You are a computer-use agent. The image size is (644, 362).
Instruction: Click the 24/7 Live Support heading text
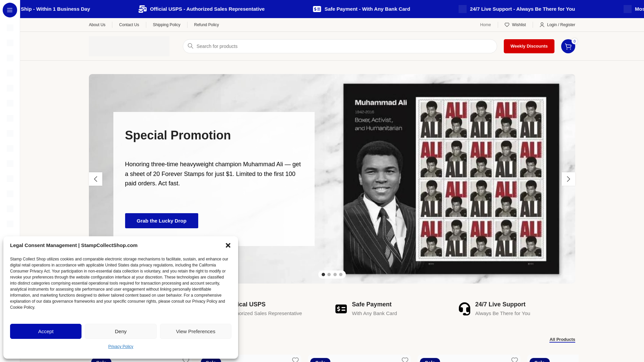500,304
